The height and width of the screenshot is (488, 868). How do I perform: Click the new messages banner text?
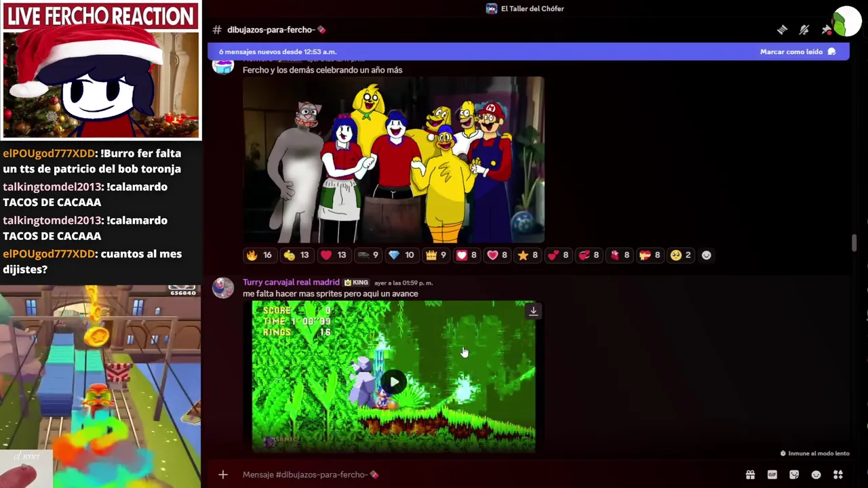click(277, 52)
